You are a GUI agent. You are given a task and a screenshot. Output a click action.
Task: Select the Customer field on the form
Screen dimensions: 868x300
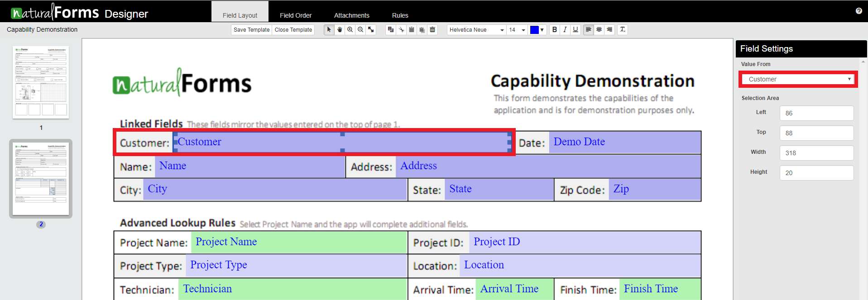342,142
